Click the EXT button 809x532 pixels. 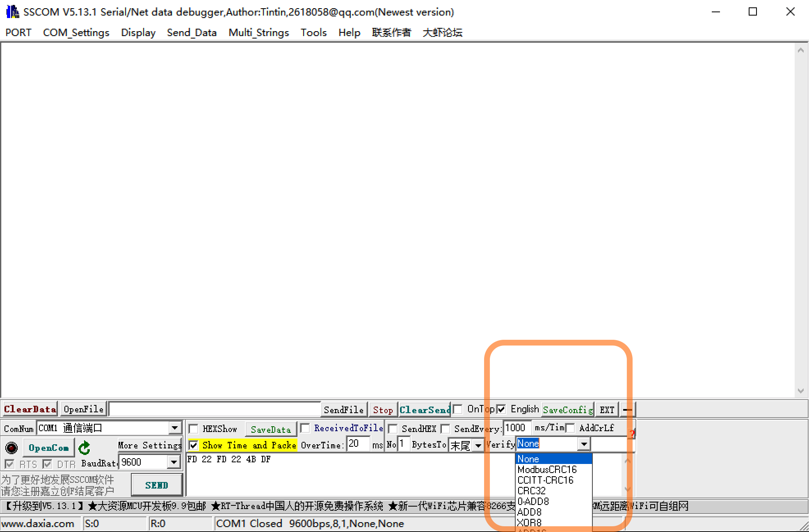tap(607, 409)
